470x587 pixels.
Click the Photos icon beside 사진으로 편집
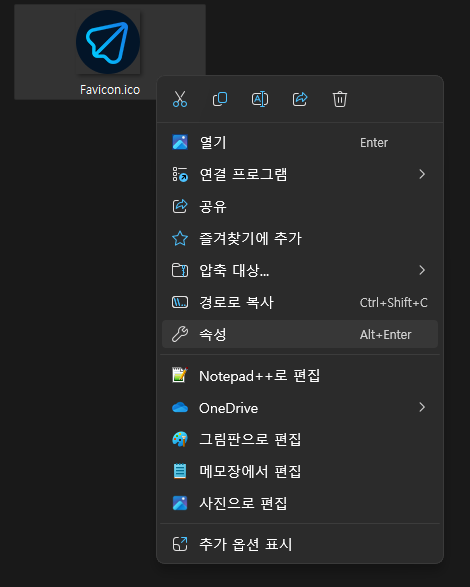coord(180,503)
